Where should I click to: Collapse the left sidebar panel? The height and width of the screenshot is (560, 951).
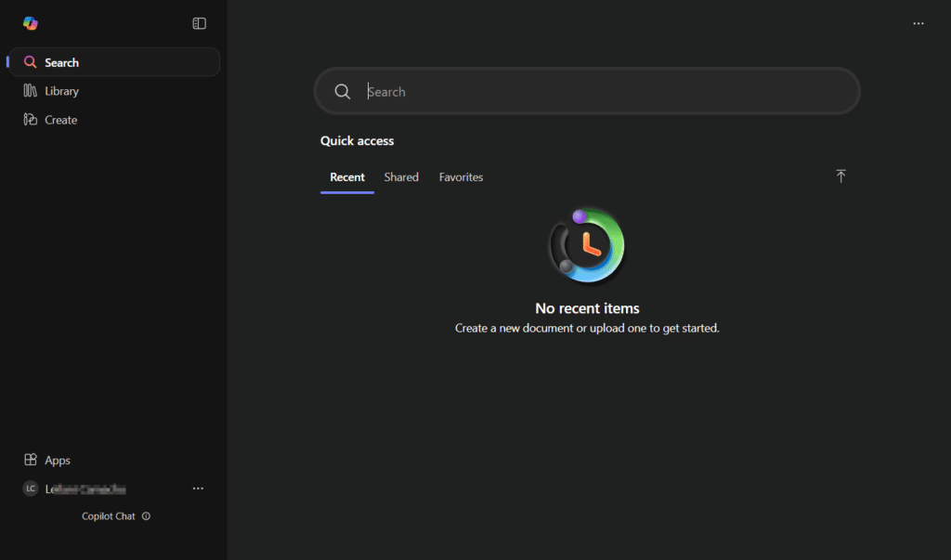[x=199, y=23]
